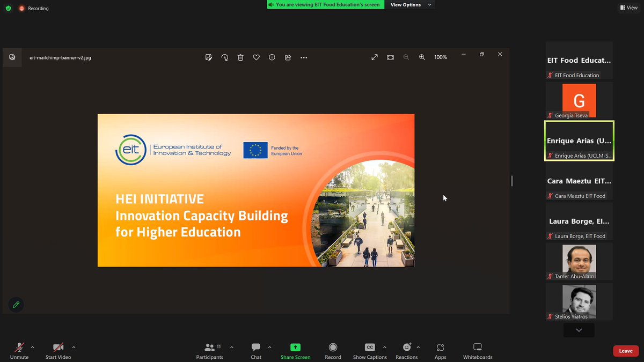The image size is (644, 362).
Task: Expand the arrow next to Reactions
Action: coord(418,347)
